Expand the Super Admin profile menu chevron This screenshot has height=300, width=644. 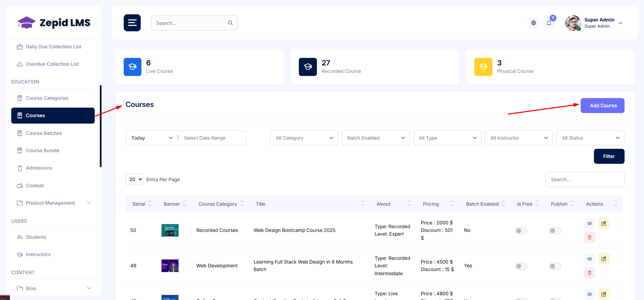620,23
